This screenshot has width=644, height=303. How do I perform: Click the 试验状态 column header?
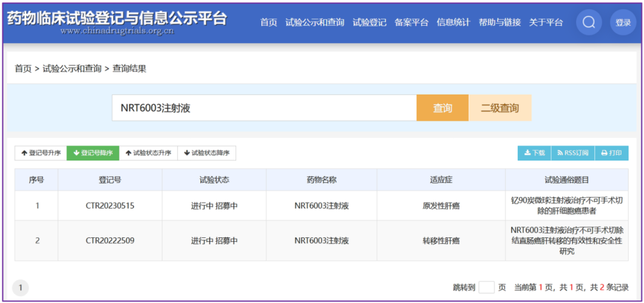point(214,180)
